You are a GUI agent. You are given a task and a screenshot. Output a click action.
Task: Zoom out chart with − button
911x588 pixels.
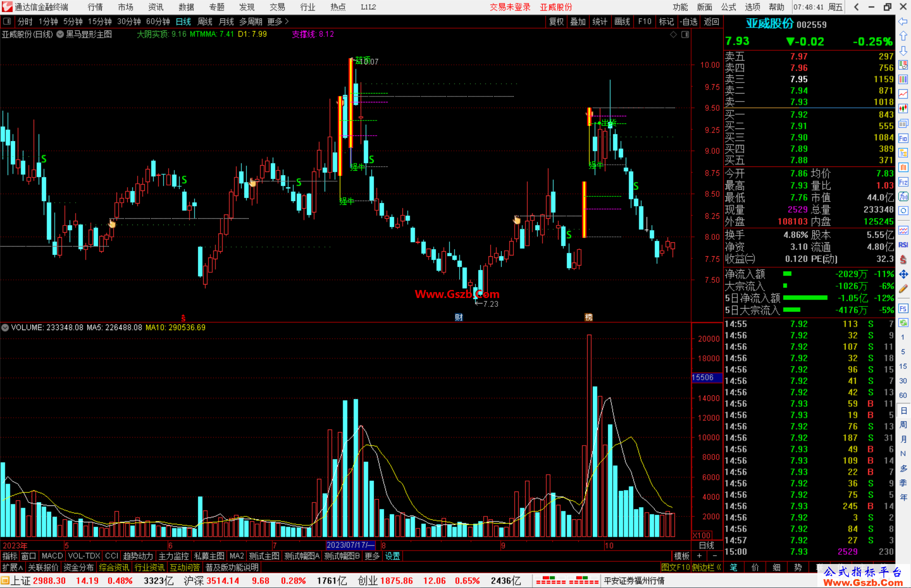[714, 556]
